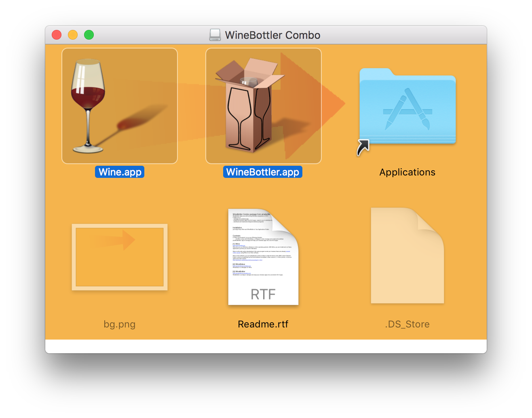This screenshot has height=418, width=532.
Task: Select the Readme.rtf document icon
Action: (x=264, y=257)
